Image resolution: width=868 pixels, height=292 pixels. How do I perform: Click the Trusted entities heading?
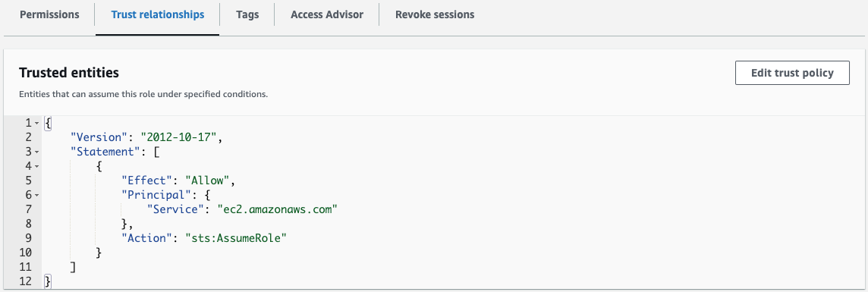69,73
